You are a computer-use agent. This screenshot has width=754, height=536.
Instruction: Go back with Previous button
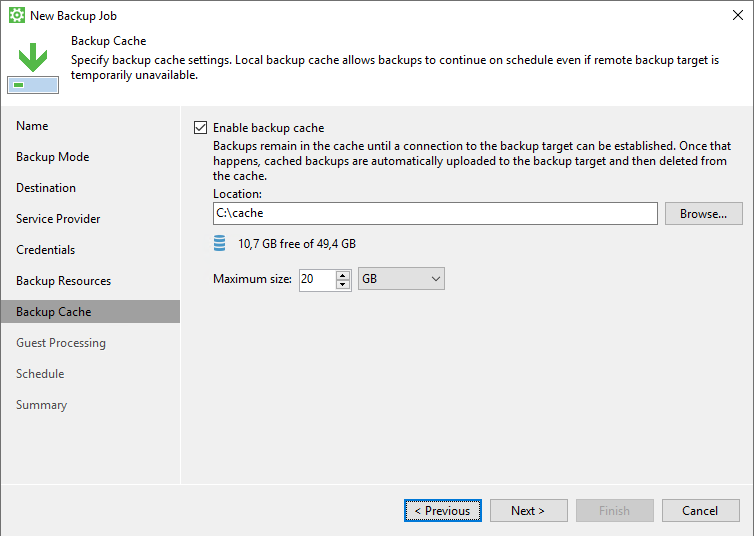pos(442,511)
